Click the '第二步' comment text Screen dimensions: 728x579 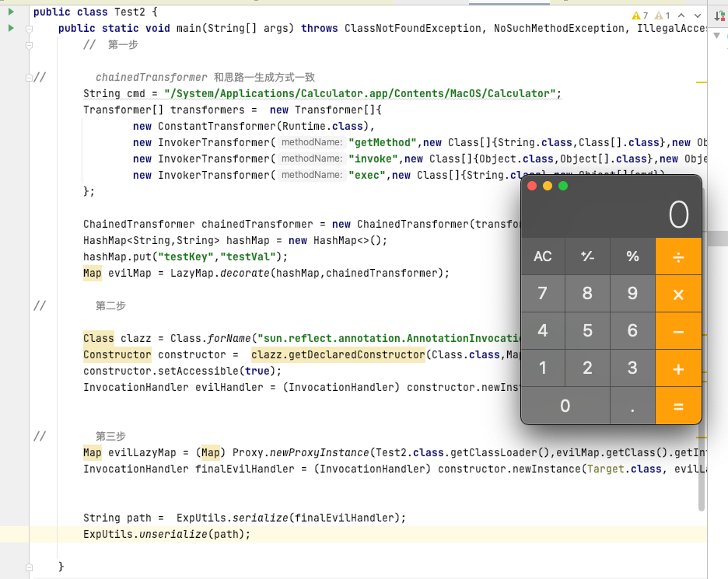(110, 305)
